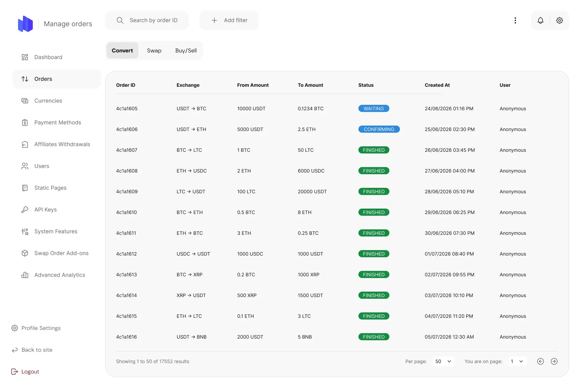Click the Payment Methods icon
Screen dimensions: 580x392
[25, 122]
